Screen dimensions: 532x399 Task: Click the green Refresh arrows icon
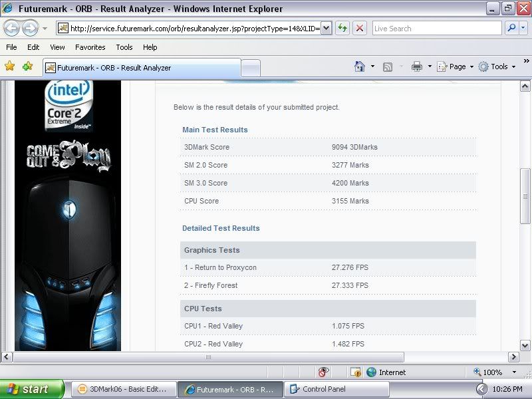pos(342,28)
